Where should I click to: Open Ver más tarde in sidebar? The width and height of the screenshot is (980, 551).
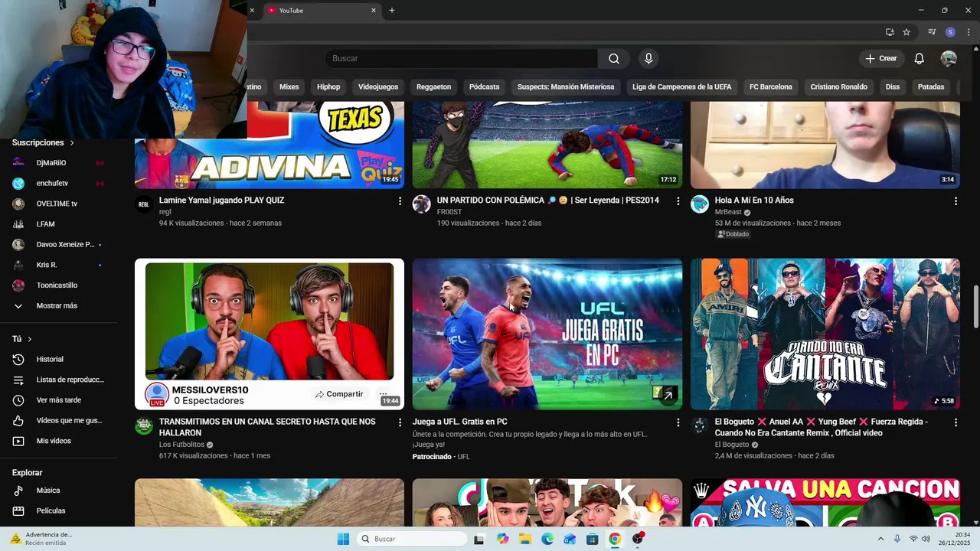pyautogui.click(x=58, y=400)
